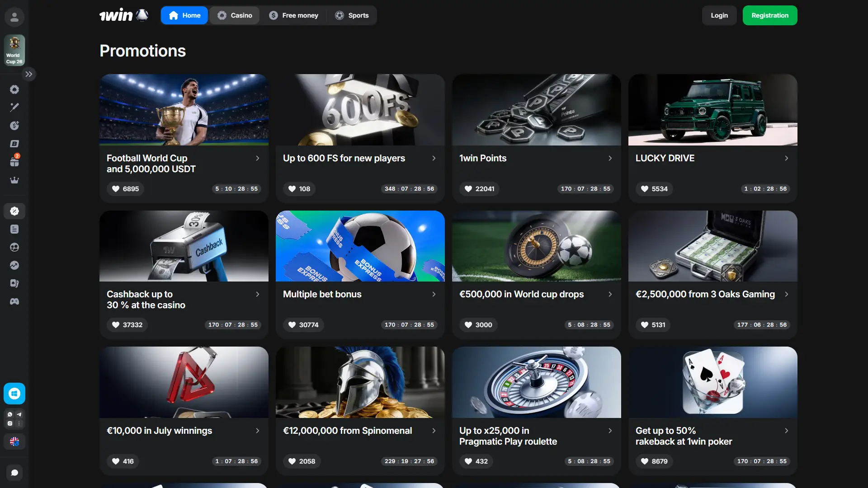Select the percent promotions icon in sidebar
Screen dimensions: 868x488
[x=14, y=211]
